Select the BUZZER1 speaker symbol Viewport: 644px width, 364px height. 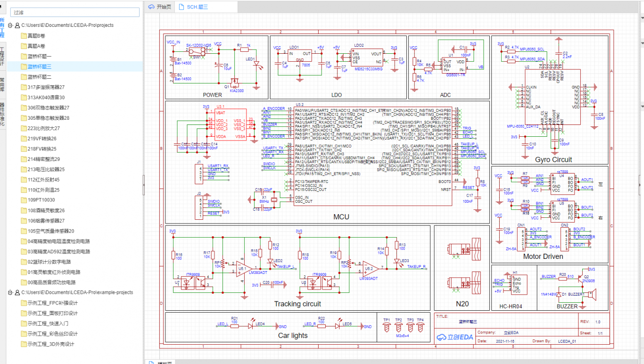click(x=591, y=295)
